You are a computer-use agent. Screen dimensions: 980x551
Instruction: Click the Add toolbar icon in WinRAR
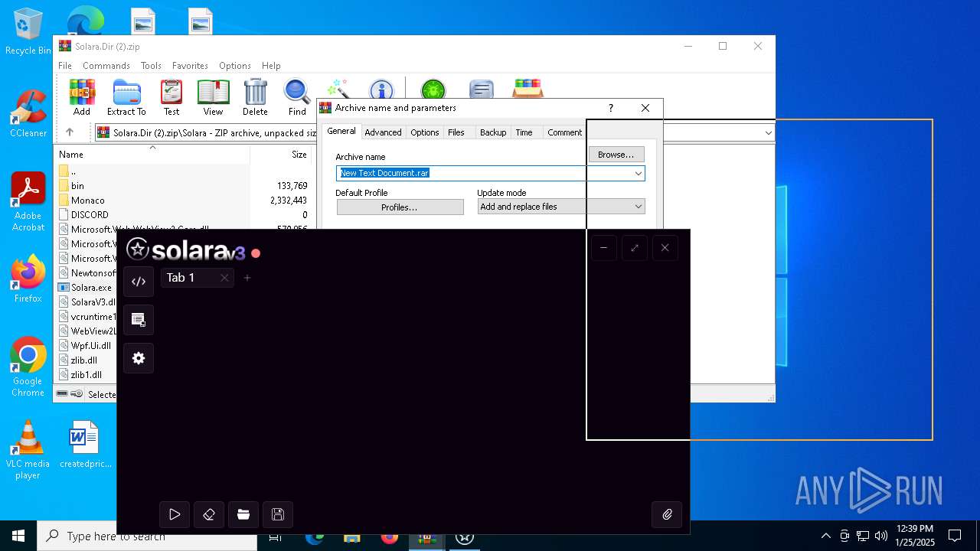pyautogui.click(x=82, y=97)
